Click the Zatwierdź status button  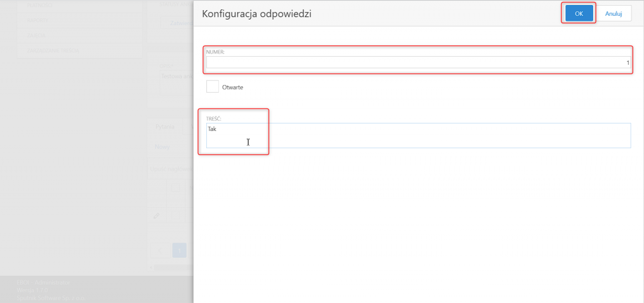(x=177, y=23)
